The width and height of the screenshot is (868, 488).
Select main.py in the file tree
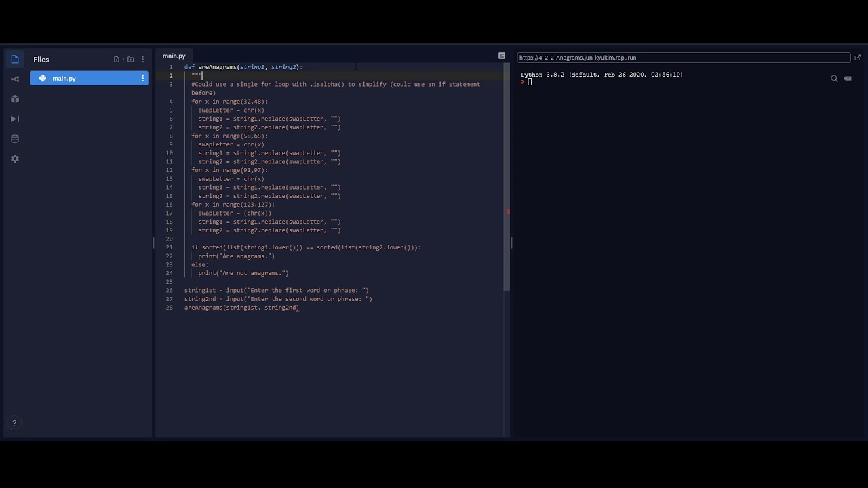[x=89, y=79]
